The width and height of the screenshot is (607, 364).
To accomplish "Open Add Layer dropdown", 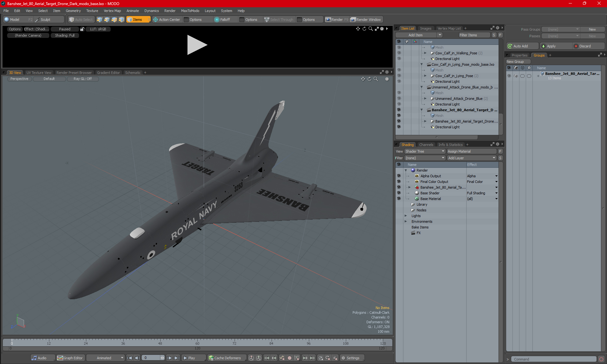I will click(x=472, y=158).
